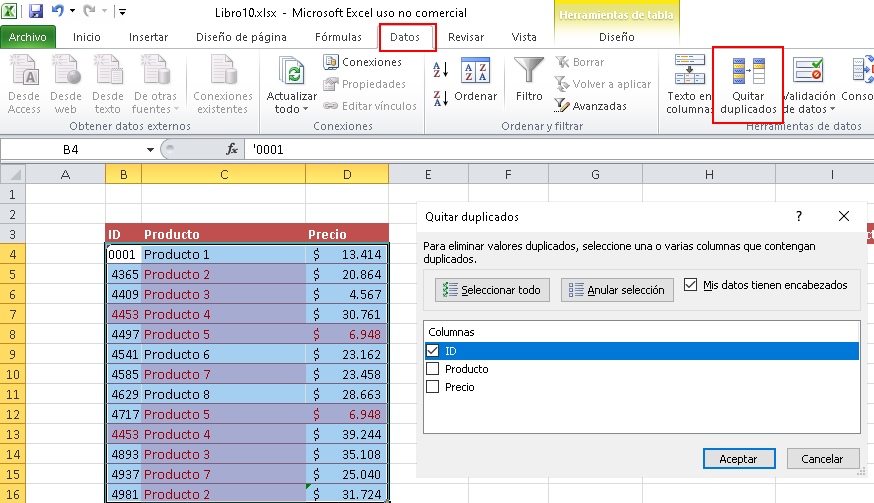Expand the Name Box dropdown arrow
Viewport: 874px width, 503px height.
coord(150,149)
